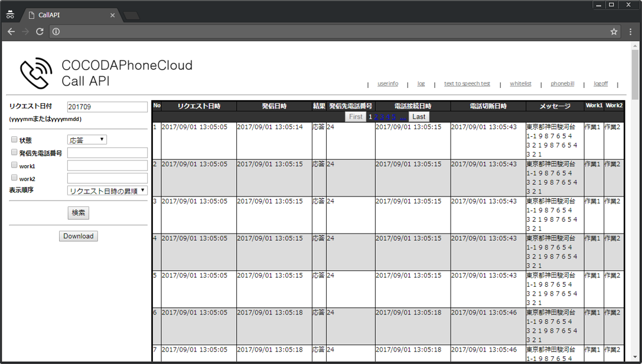Reload the page with the refresh icon
This screenshot has width=642, height=364.
click(x=40, y=31)
